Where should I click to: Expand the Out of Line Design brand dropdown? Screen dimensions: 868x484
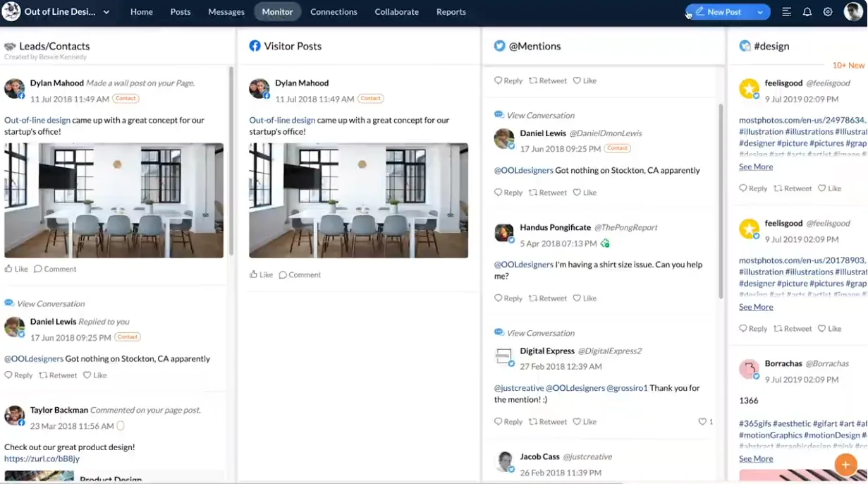click(106, 12)
